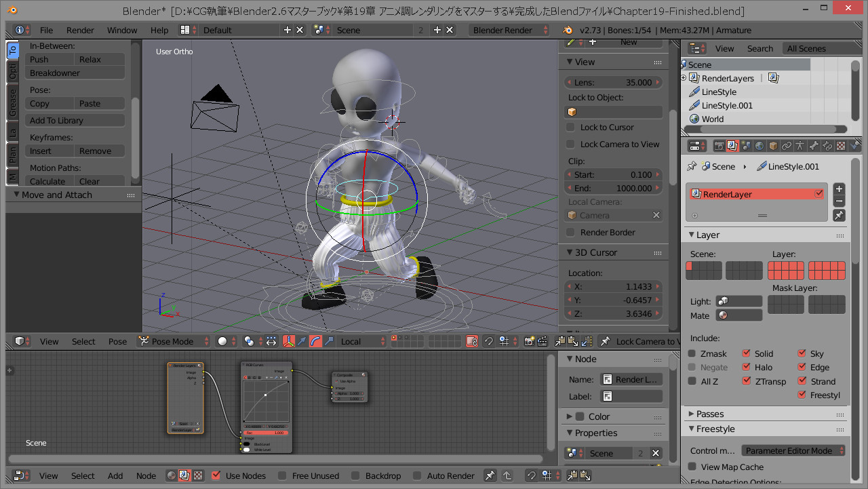
Task: Open the Window menu
Action: click(x=122, y=30)
